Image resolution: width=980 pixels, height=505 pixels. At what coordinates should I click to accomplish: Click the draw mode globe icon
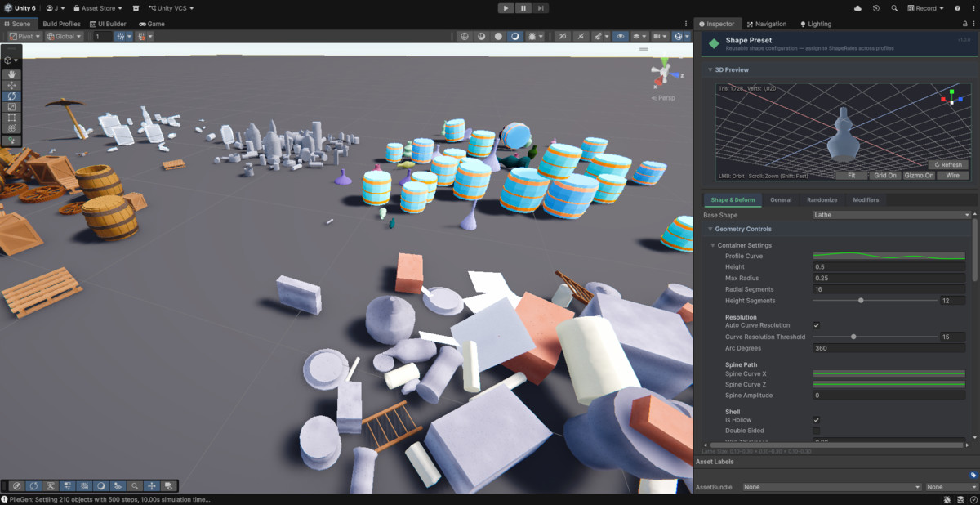tap(464, 36)
